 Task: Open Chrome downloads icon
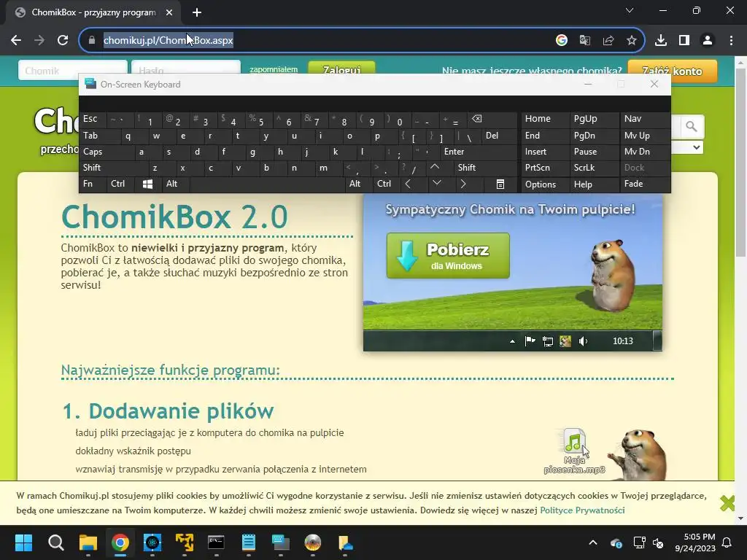(660, 41)
